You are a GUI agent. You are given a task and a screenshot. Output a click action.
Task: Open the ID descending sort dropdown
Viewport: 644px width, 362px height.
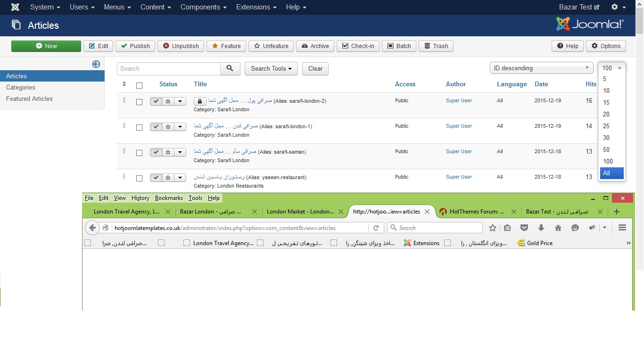[541, 68]
